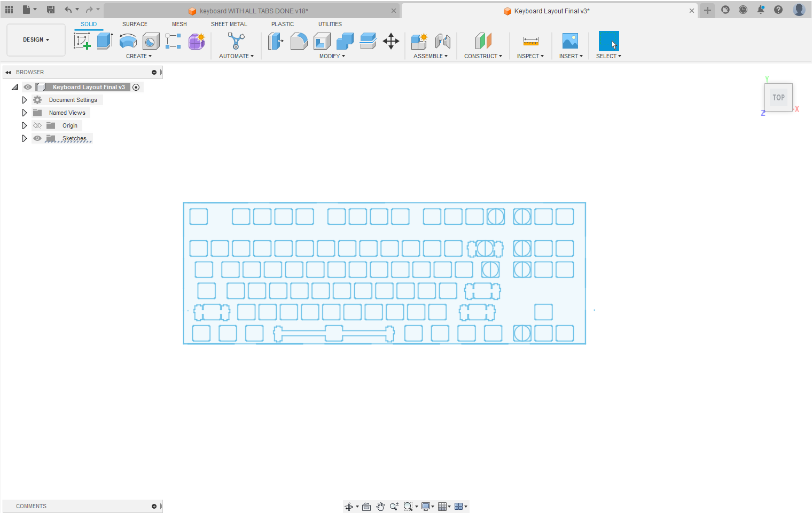The width and height of the screenshot is (812, 513).
Task: Open the MODIFY dropdown menu
Action: pyautogui.click(x=332, y=56)
